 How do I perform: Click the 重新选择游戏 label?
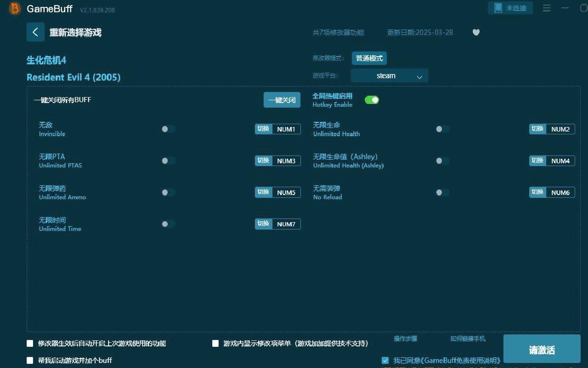[x=75, y=33]
